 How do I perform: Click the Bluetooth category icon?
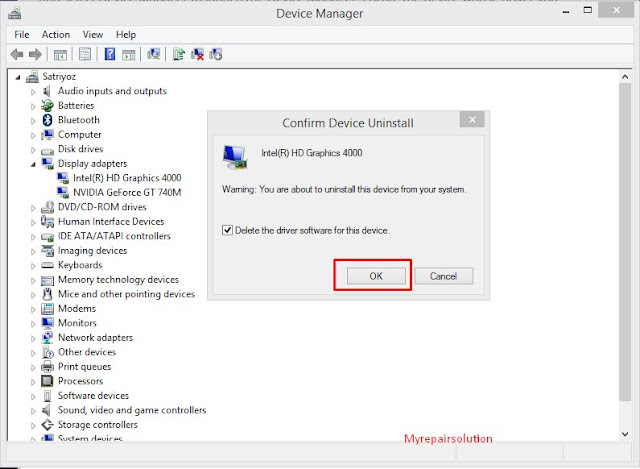point(47,120)
